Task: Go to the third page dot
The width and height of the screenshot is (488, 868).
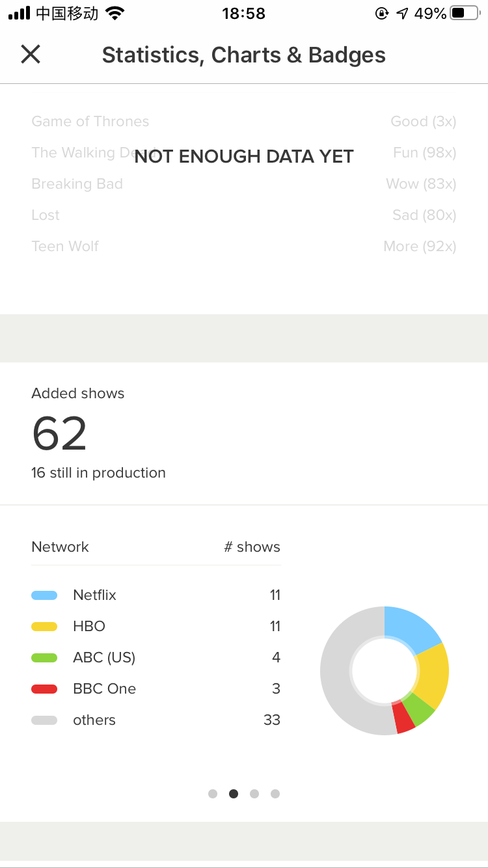Action: click(254, 794)
